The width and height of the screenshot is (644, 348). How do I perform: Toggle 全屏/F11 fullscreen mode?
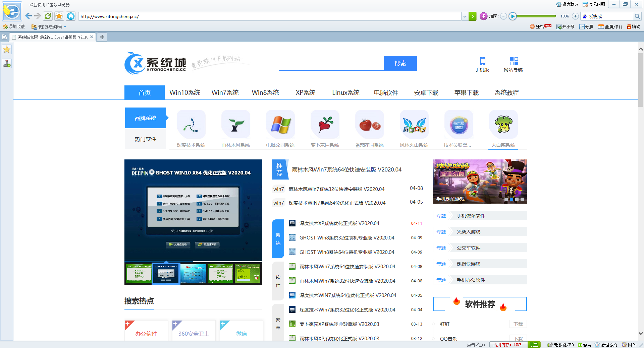(x=610, y=26)
